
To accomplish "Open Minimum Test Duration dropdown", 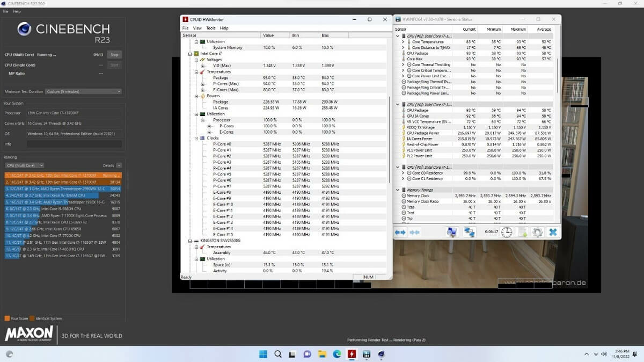I will pyautogui.click(x=84, y=91).
